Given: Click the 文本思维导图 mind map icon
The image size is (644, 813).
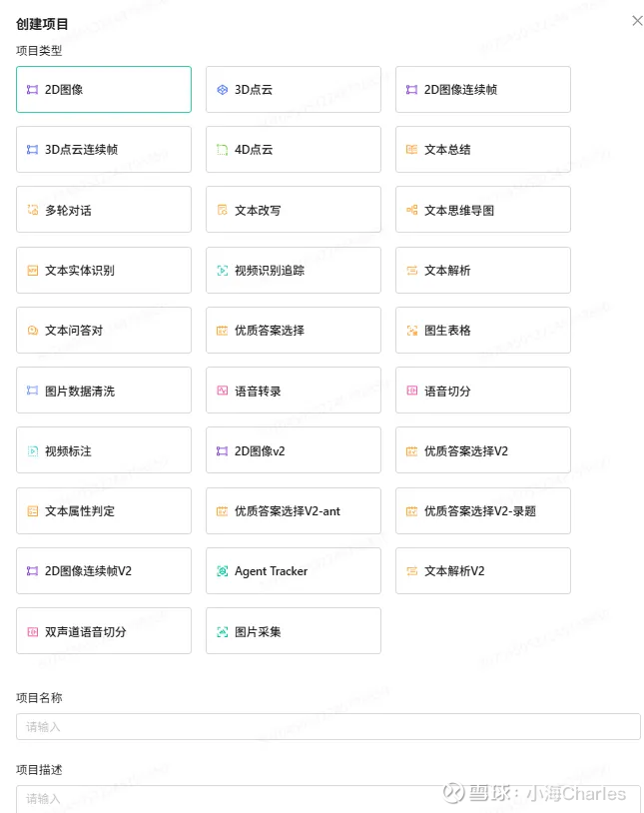Looking at the screenshot, I should click(412, 210).
